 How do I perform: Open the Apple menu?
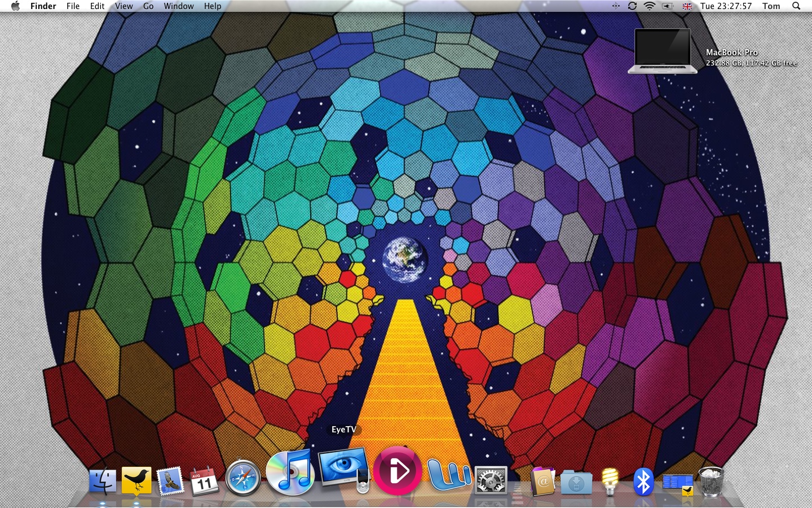pos(15,6)
